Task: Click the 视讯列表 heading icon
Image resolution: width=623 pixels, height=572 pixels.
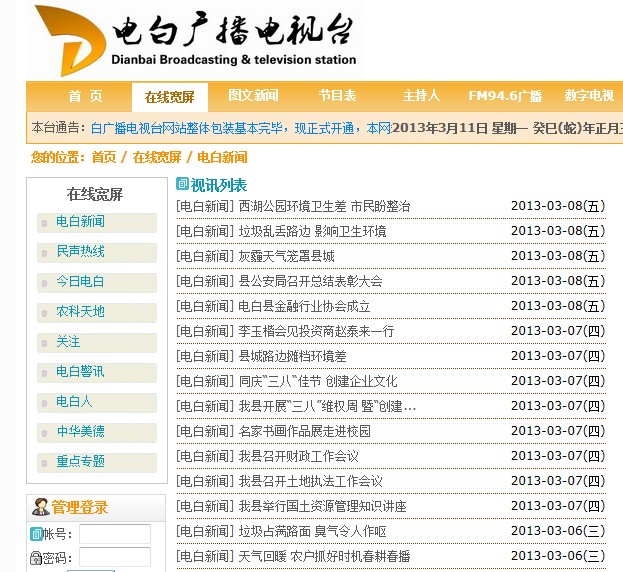Action: [x=182, y=184]
